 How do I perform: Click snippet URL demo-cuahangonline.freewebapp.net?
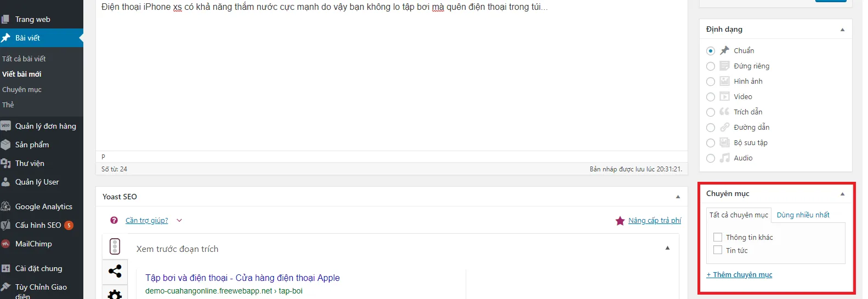pyautogui.click(x=224, y=291)
